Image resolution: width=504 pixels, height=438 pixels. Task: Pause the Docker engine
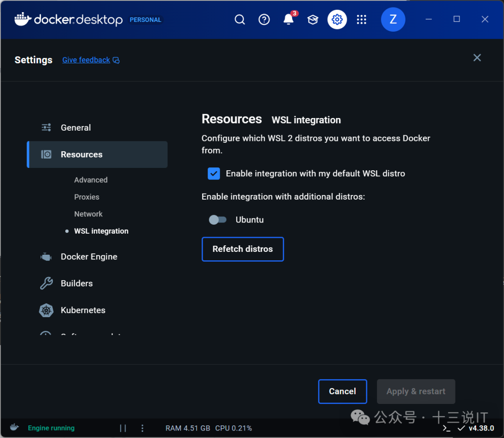123,428
